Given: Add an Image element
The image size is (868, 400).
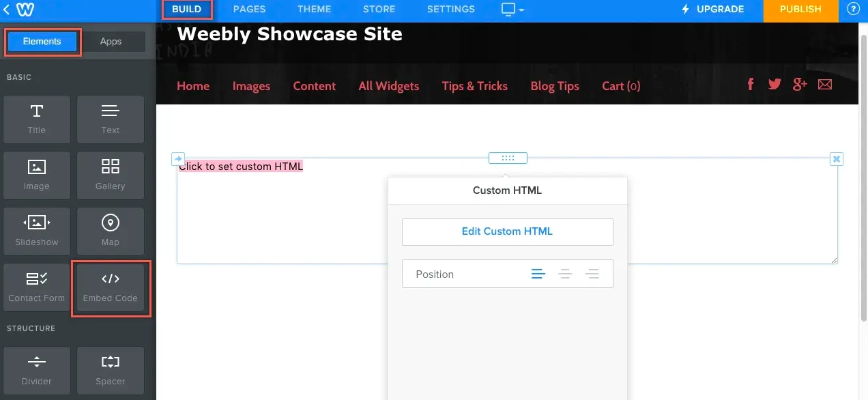Looking at the screenshot, I should coord(37,175).
